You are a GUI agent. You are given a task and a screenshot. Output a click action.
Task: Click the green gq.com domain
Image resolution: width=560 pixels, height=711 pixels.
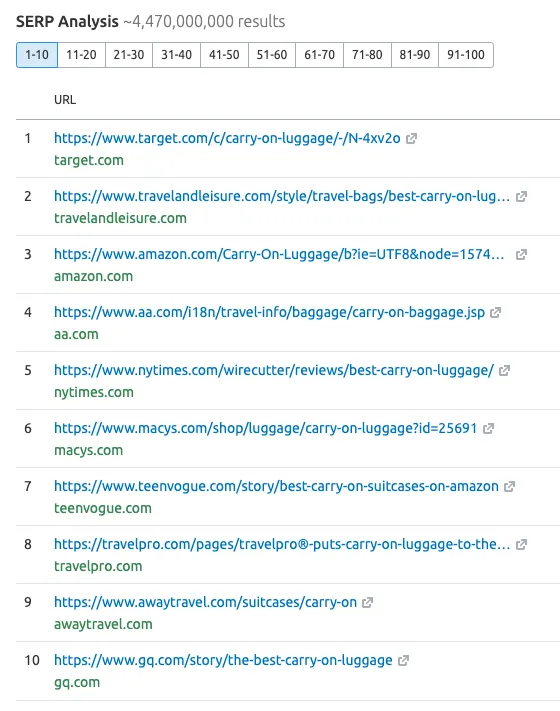click(77, 682)
